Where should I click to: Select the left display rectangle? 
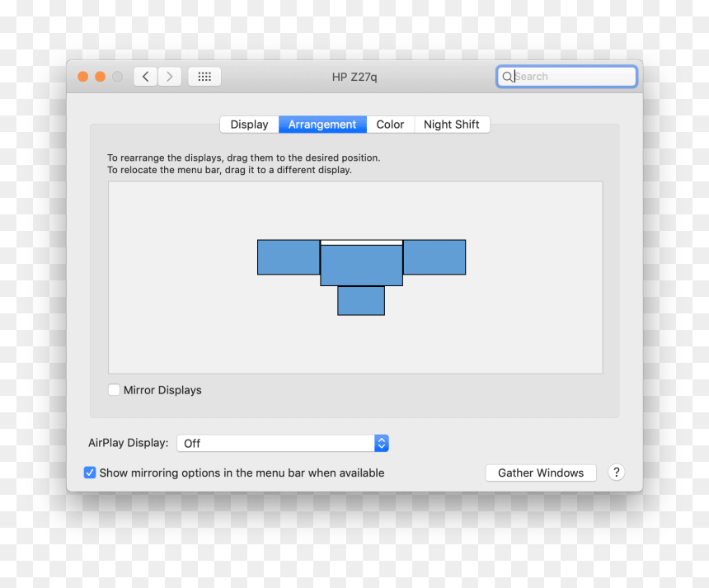289,257
